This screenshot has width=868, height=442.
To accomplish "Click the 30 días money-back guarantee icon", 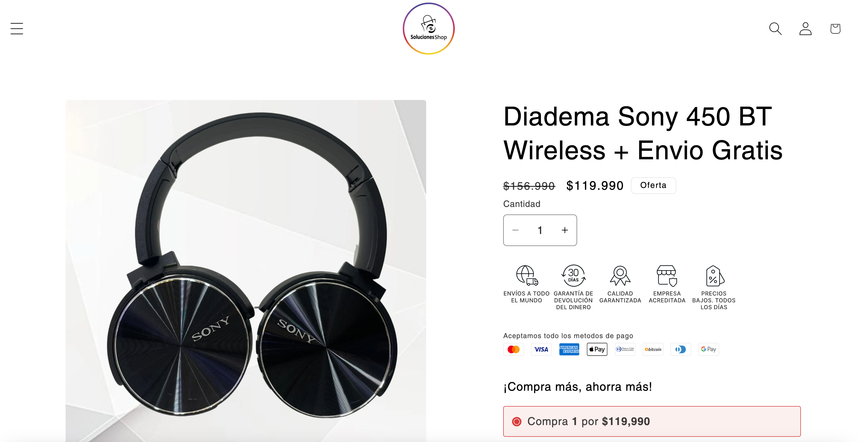I will pyautogui.click(x=573, y=275).
